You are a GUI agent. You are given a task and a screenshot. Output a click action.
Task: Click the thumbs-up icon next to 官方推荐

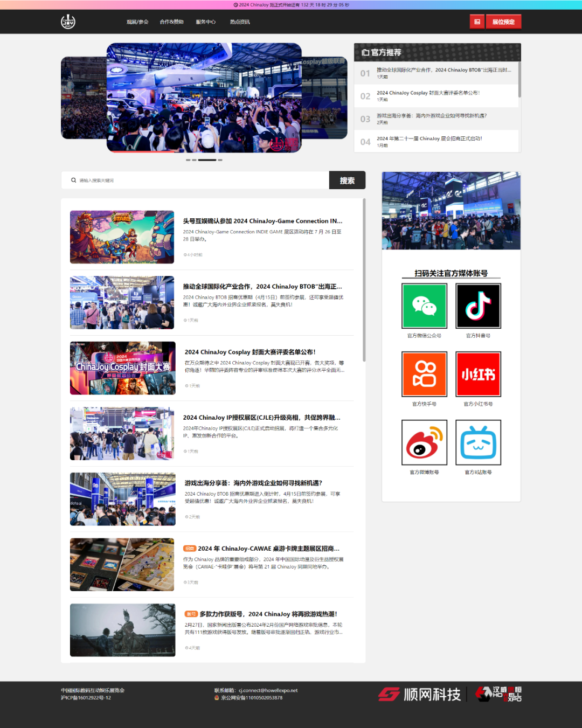coord(365,52)
